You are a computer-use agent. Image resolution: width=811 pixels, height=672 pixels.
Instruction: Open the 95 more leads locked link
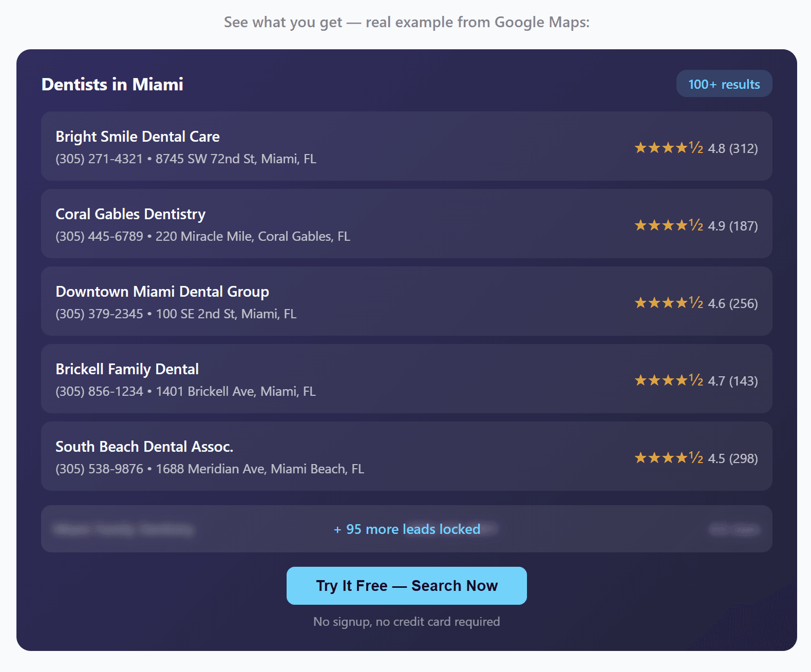click(407, 529)
